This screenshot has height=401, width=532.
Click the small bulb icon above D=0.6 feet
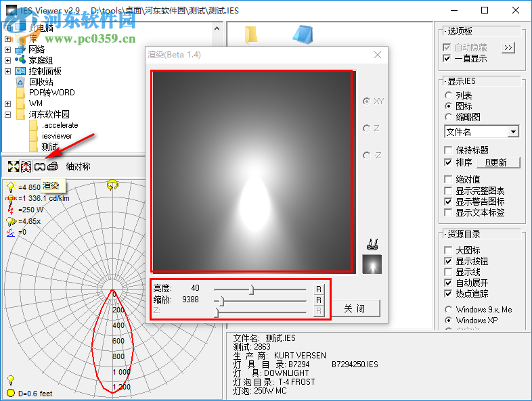tap(11, 379)
